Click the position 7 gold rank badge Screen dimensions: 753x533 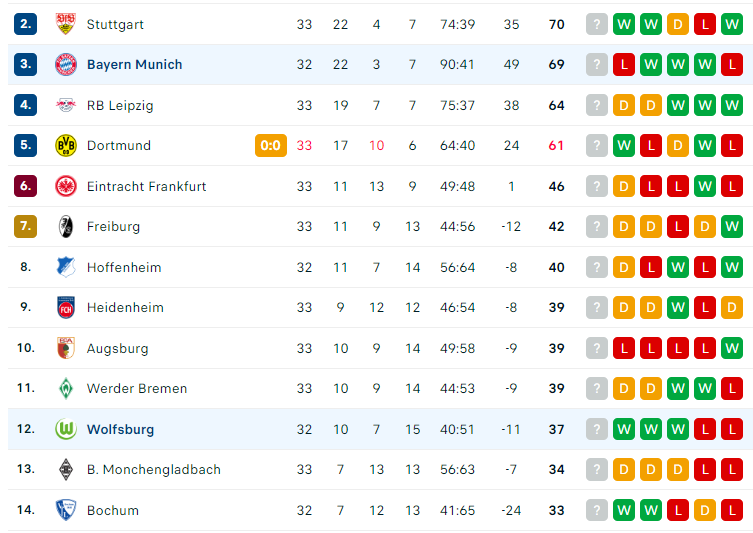pos(25,227)
